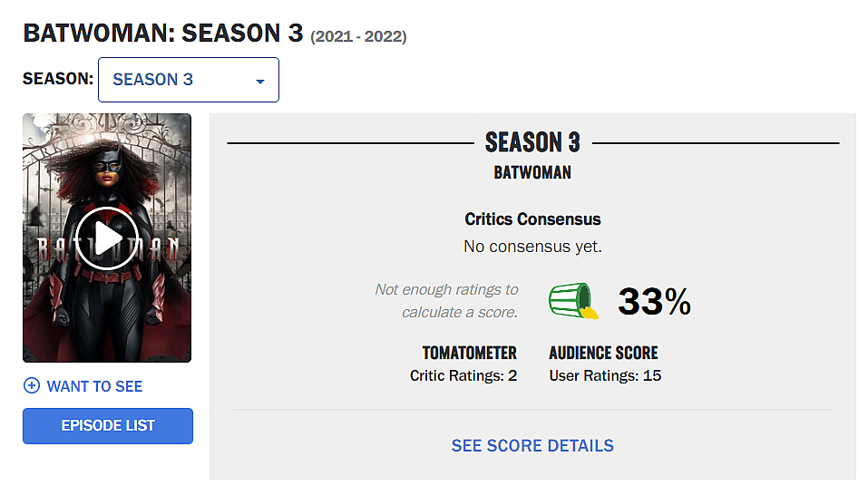The image size is (868, 495).
Task: Click the Batwoman show title under Season 3
Action: (532, 172)
